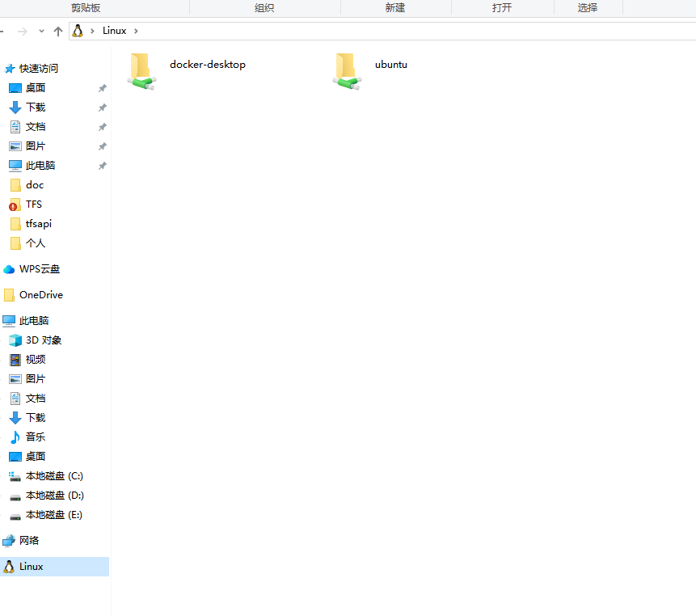Open 本地磁盘 (E:) drive icon
This screenshot has height=616, width=696.
coord(15,516)
